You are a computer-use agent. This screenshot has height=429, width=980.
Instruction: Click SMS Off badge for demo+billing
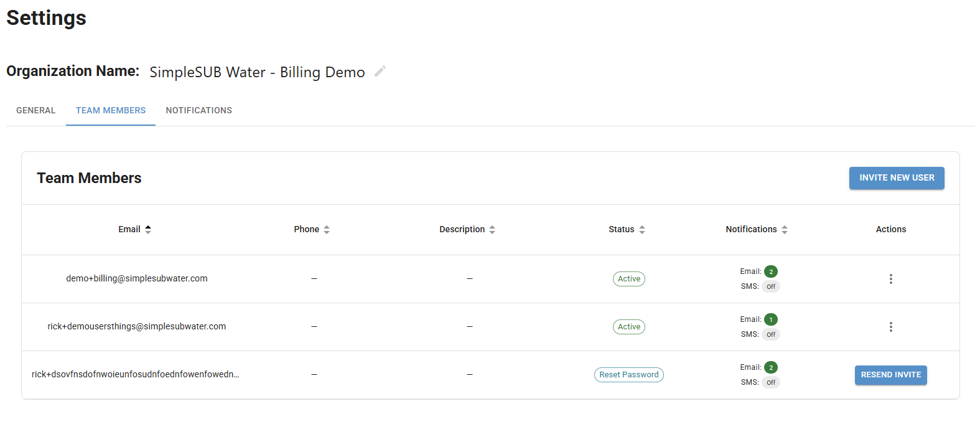[x=771, y=286]
